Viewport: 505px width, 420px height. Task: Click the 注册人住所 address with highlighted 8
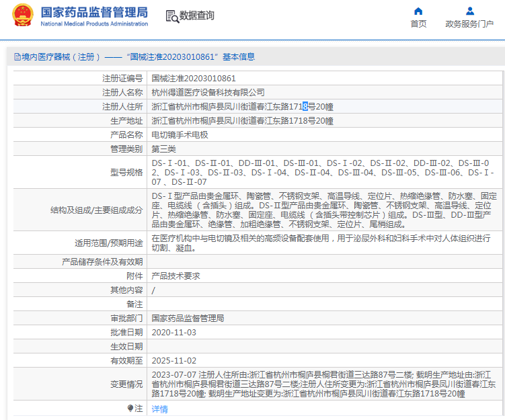click(x=243, y=107)
